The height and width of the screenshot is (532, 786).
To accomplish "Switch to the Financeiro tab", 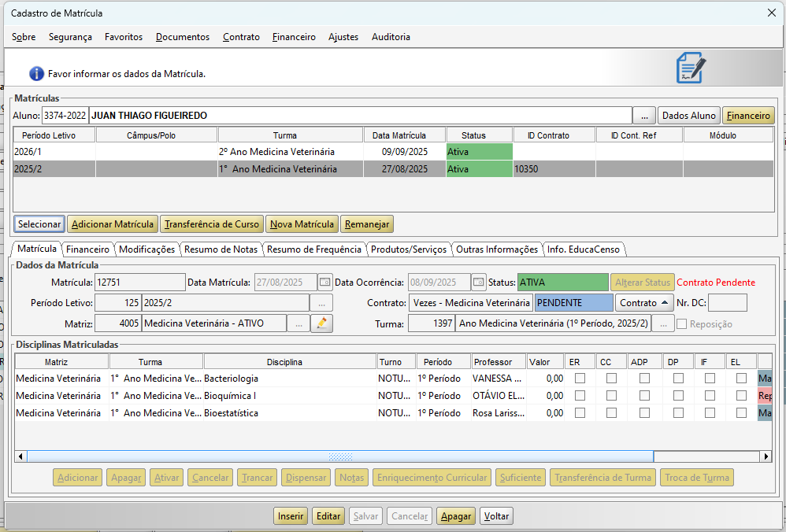I will [x=87, y=249].
